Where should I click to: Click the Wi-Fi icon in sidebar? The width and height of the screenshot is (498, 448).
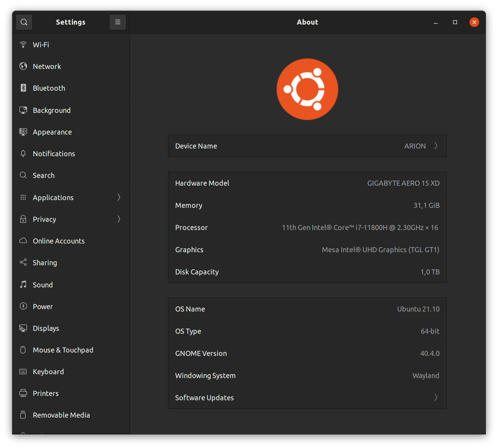point(23,45)
